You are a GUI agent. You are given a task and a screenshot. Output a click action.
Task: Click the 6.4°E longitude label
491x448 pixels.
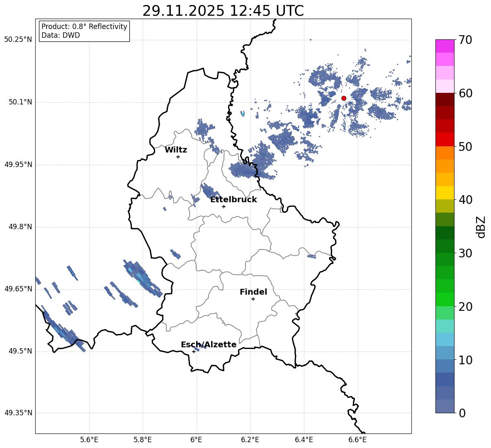(304, 440)
